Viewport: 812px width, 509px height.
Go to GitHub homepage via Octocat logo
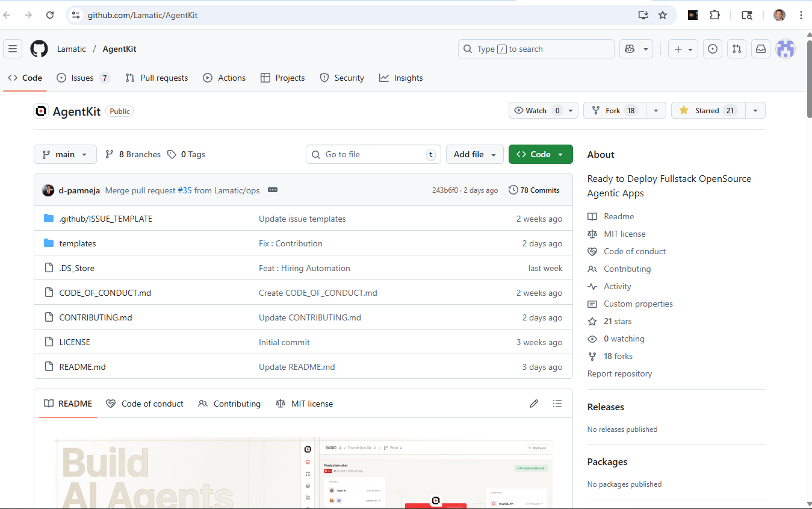[39, 49]
